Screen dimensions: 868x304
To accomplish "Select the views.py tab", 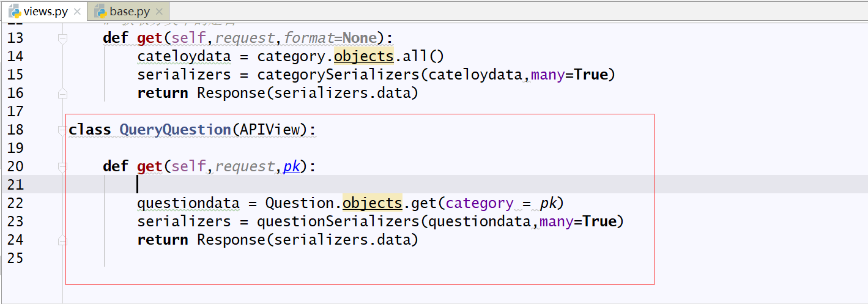I will click(44, 11).
